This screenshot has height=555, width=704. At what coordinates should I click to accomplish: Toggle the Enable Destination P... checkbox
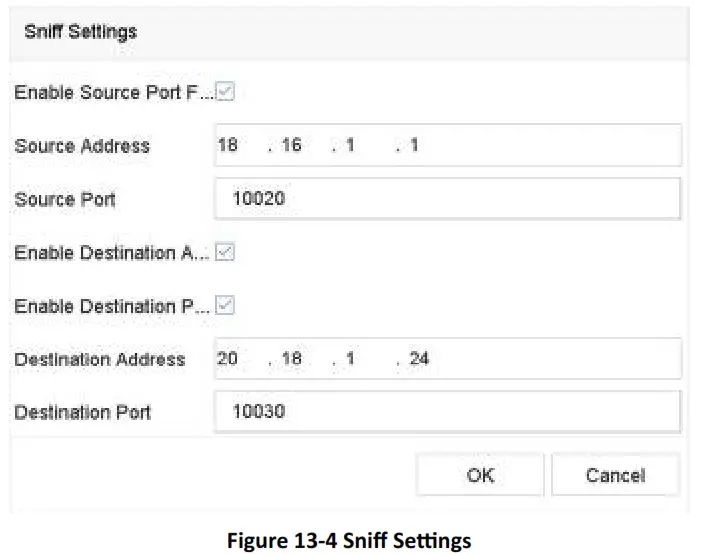point(225,306)
